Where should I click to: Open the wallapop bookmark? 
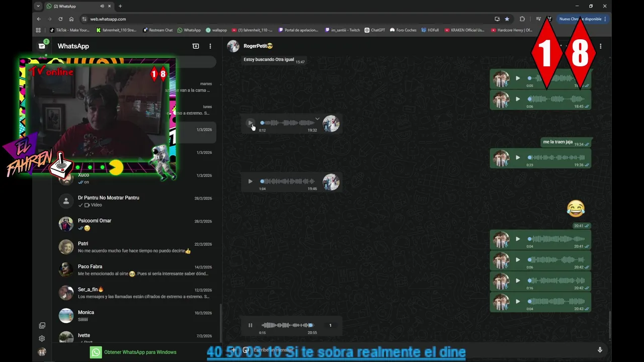pyautogui.click(x=216, y=30)
